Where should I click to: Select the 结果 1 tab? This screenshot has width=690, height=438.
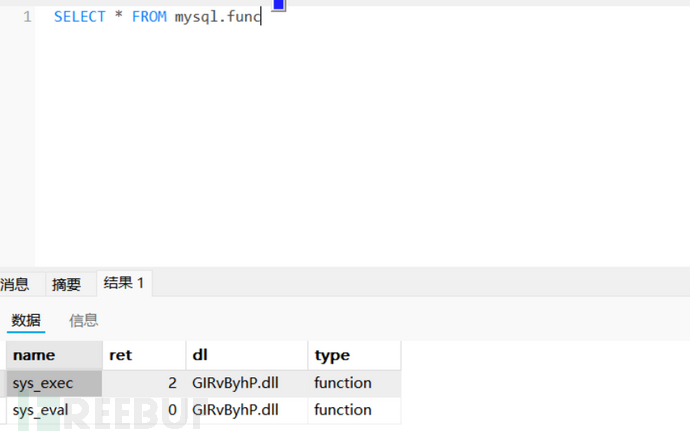click(124, 284)
